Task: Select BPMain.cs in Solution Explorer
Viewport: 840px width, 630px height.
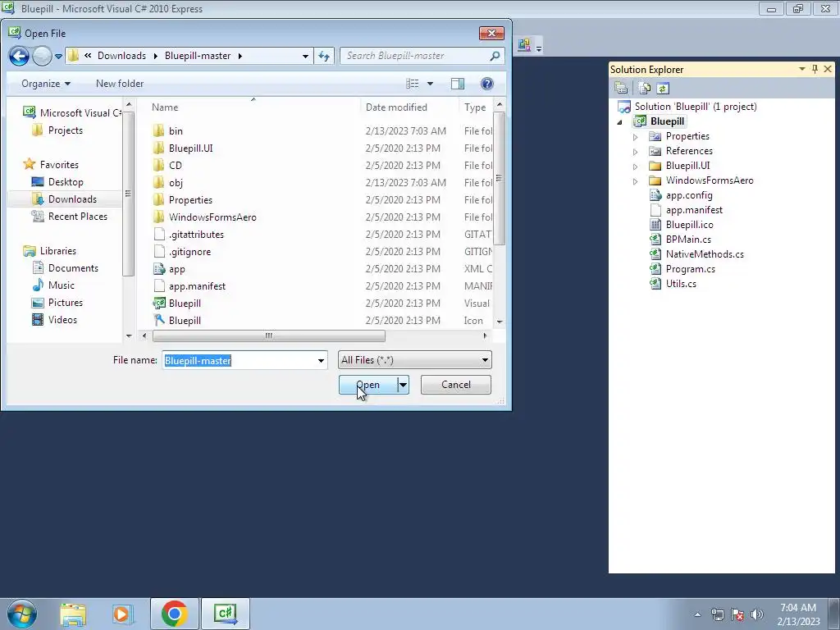Action: [x=680, y=240]
